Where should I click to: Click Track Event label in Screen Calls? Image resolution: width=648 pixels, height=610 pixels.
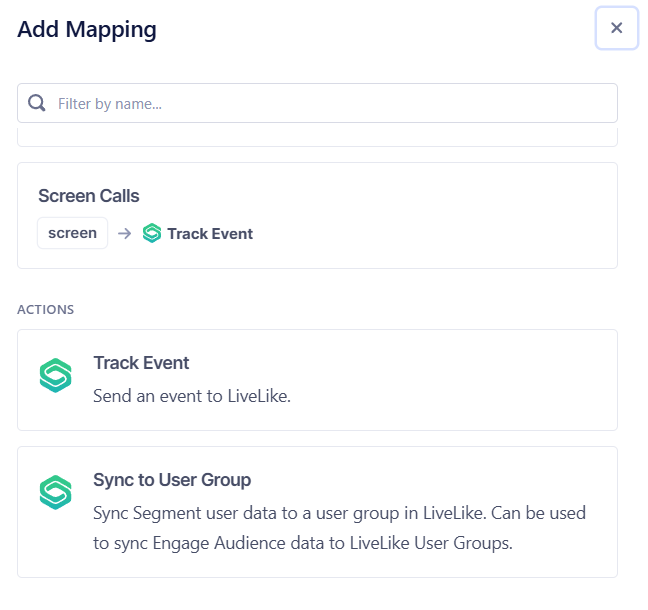[x=210, y=234]
